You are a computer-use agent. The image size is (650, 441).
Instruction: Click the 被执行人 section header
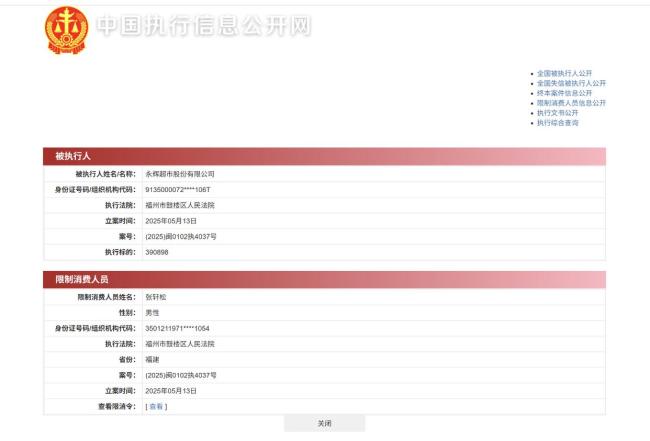(x=73, y=156)
